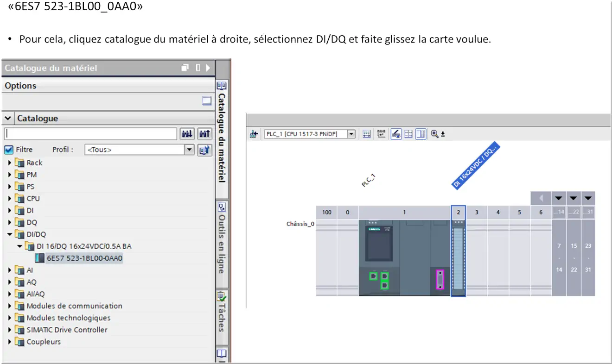This screenshot has width=612, height=364.
Task: Click the left-pointing arrow above slot 6
Action: 541,198
